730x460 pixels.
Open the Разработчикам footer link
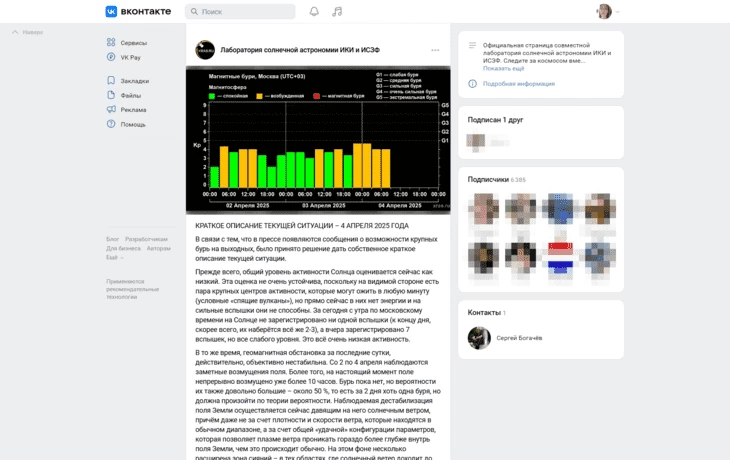(x=146, y=239)
